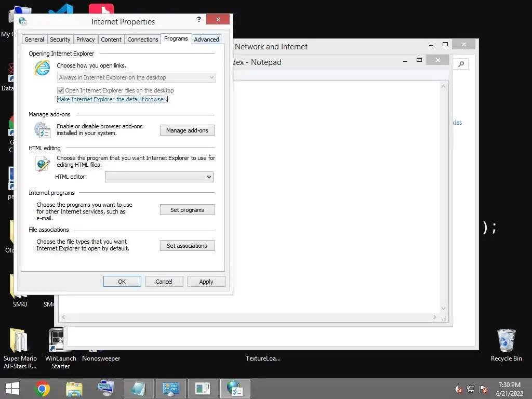Toggle Open Internet Explorer tiles on desktop
The width and height of the screenshot is (532, 399).
point(60,90)
